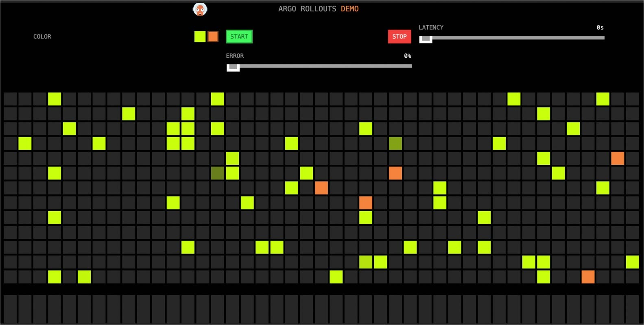Click the ARGO ROLLOUTS DEMO title
The height and width of the screenshot is (325, 644).
point(319,9)
